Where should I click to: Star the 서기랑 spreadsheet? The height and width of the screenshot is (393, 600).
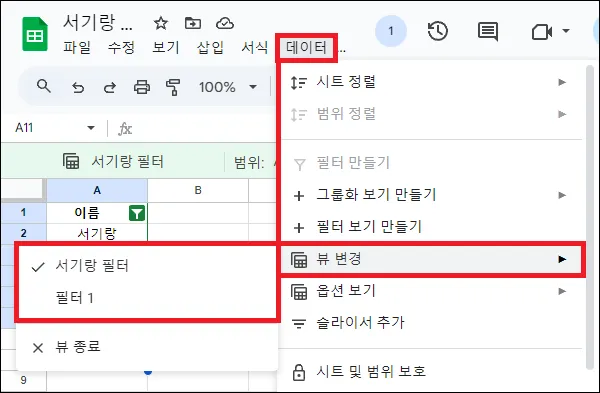pyautogui.click(x=161, y=23)
